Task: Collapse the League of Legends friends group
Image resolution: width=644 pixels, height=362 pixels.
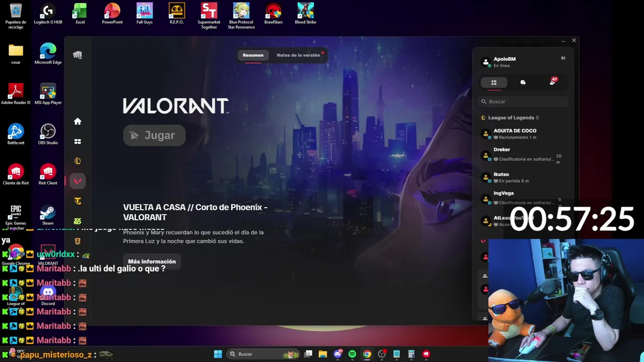Action: [510, 118]
